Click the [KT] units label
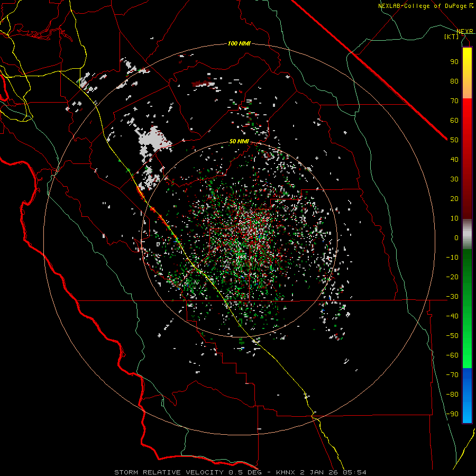476x476 pixels. click(x=452, y=36)
